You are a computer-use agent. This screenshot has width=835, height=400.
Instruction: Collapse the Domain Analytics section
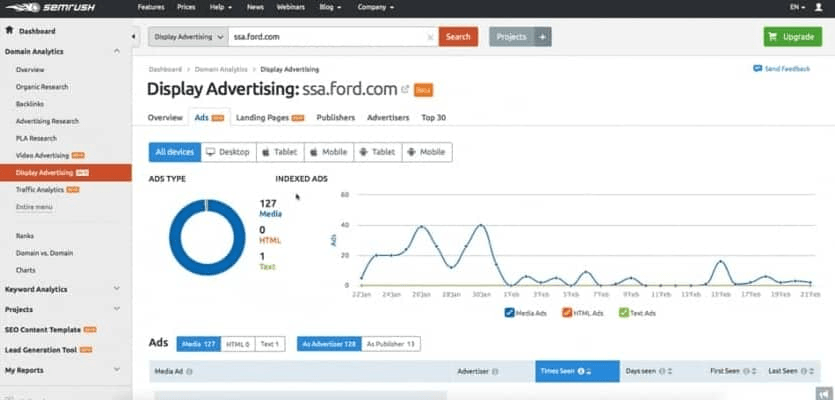click(x=117, y=51)
